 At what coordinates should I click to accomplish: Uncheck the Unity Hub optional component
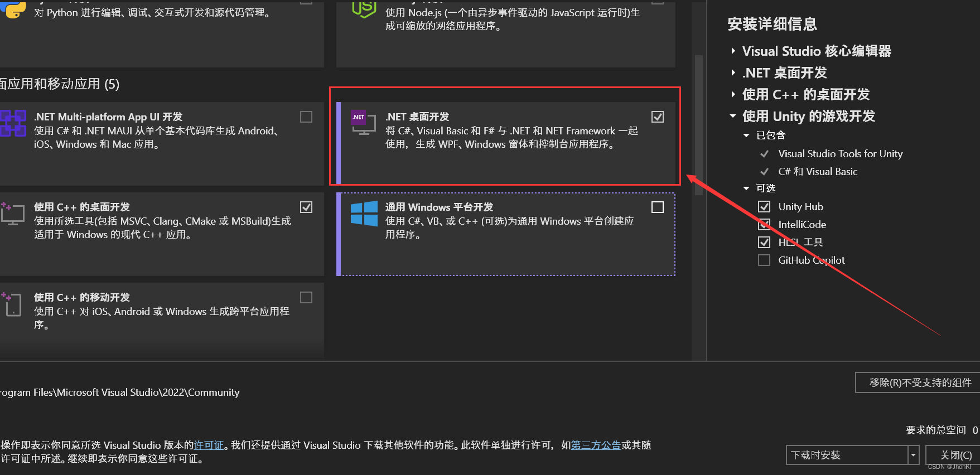764,206
